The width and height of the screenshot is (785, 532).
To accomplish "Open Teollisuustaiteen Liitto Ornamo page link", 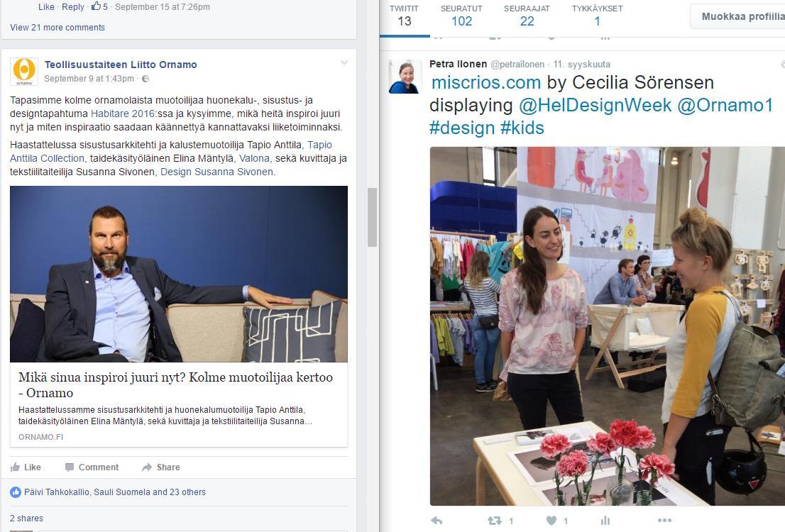I will tap(121, 65).
